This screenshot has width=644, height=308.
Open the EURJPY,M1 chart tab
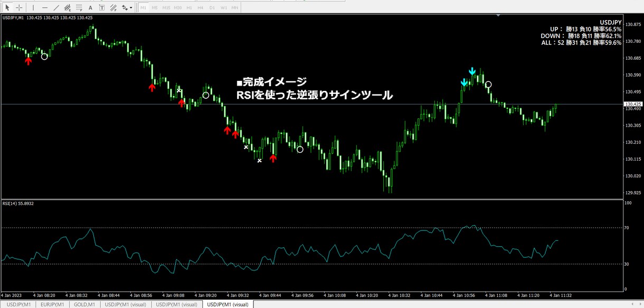(x=53, y=304)
